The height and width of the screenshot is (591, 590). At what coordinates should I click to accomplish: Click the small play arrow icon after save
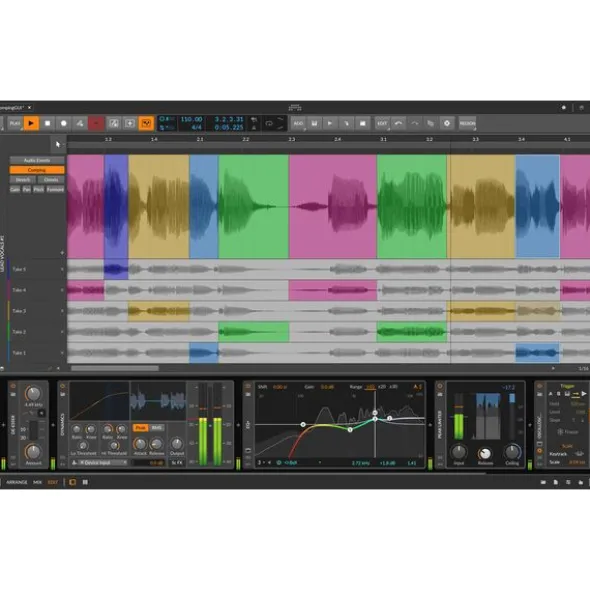click(x=330, y=123)
